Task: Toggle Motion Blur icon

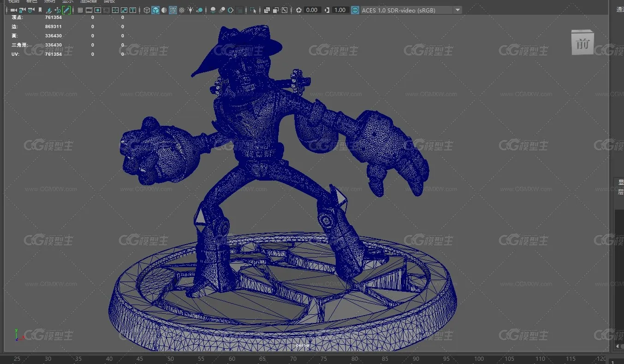Action: tap(222, 10)
